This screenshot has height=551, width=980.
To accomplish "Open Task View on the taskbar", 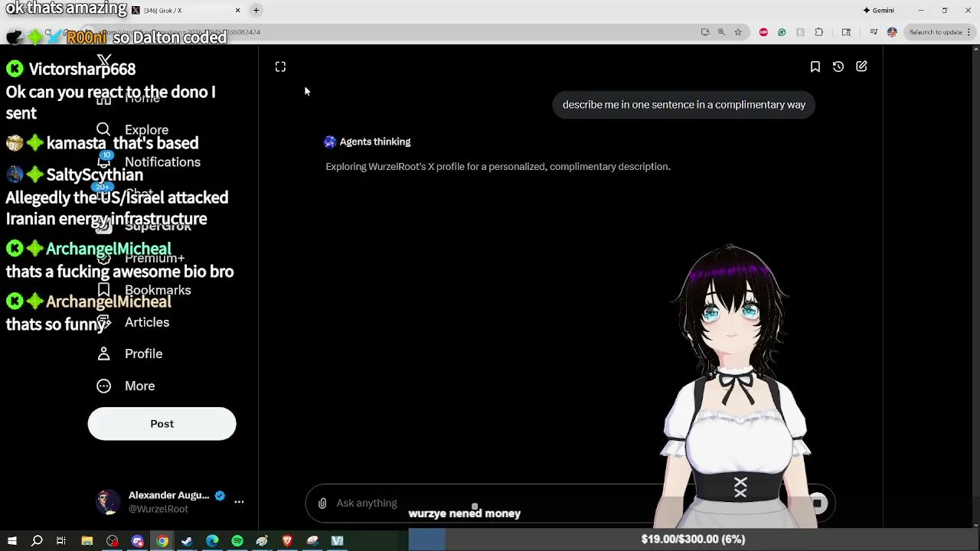I will (x=61, y=541).
